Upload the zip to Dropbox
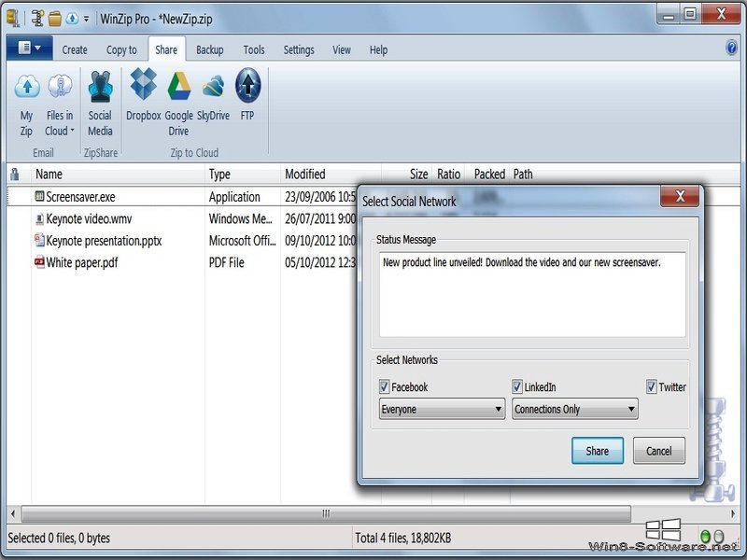Image resolution: width=747 pixels, height=560 pixels. pyautogui.click(x=144, y=95)
